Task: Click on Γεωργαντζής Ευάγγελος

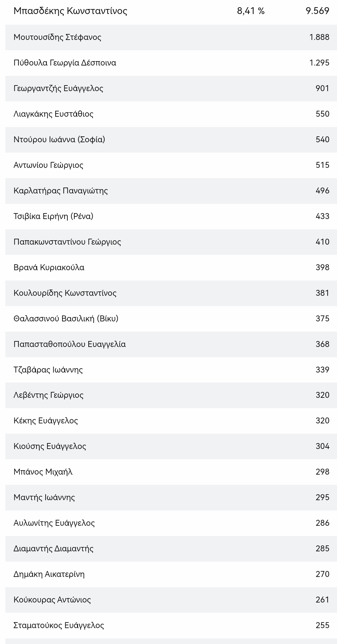Action: (58, 88)
